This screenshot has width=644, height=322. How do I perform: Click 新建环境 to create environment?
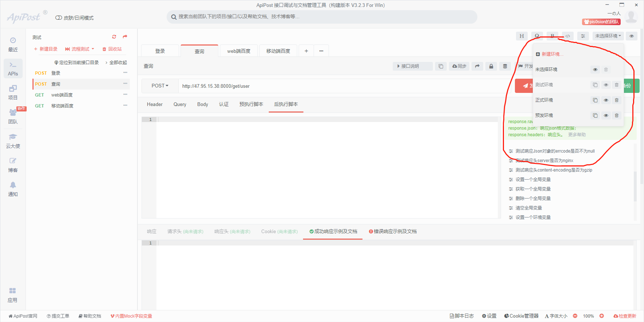[x=550, y=54]
